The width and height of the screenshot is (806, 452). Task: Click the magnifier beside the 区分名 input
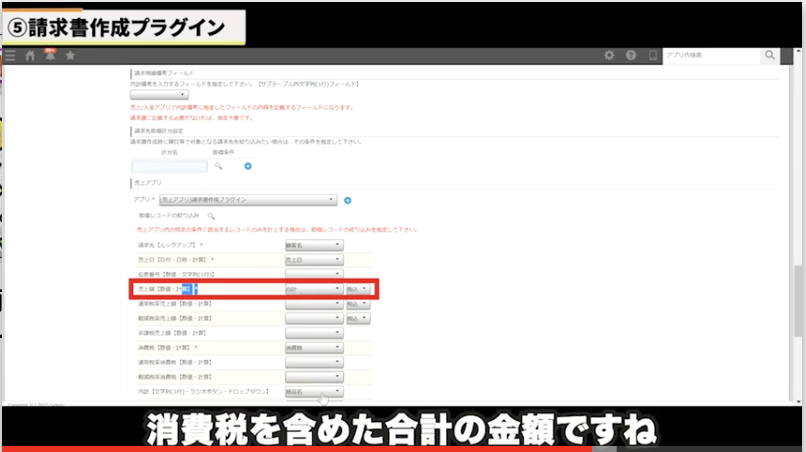[217, 166]
